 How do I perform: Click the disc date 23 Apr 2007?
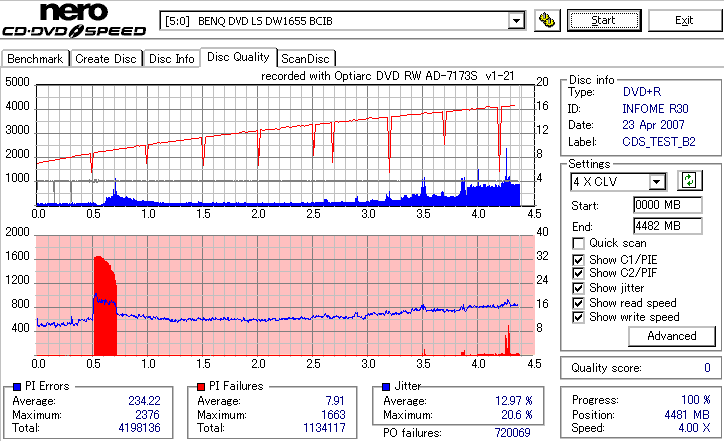653,125
